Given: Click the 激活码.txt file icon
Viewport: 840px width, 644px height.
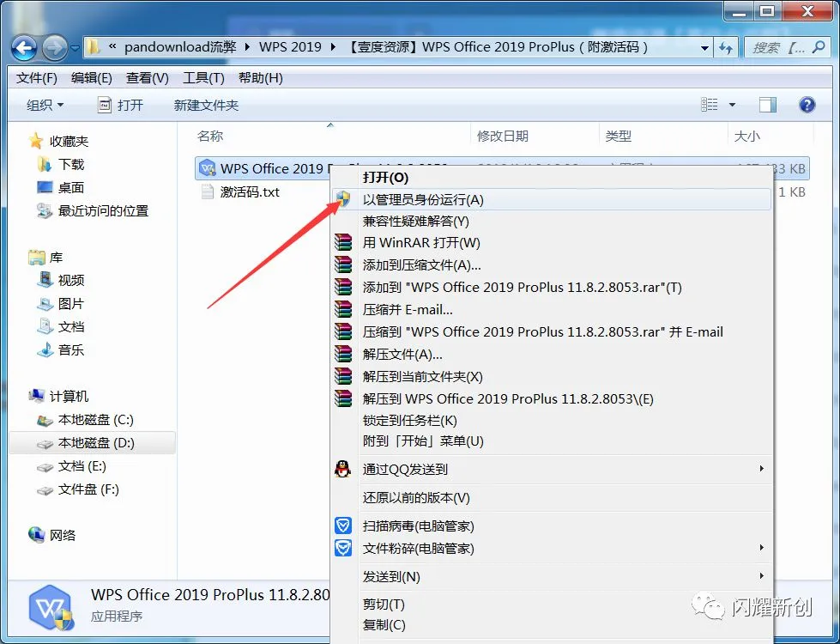Looking at the screenshot, I should (x=208, y=192).
